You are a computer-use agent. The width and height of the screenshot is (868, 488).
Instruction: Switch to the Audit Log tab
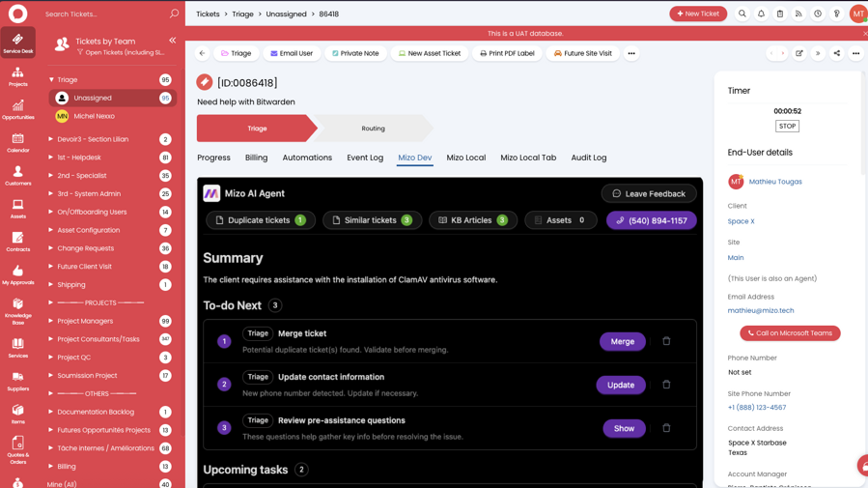click(x=589, y=158)
